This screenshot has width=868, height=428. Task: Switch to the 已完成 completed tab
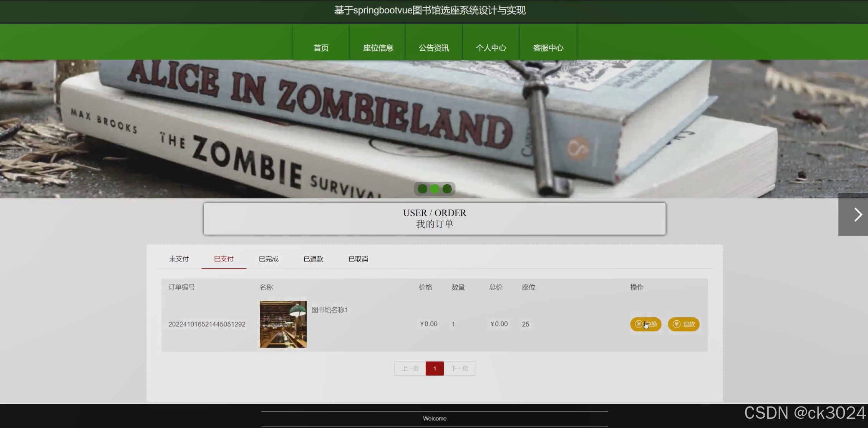pyautogui.click(x=269, y=259)
